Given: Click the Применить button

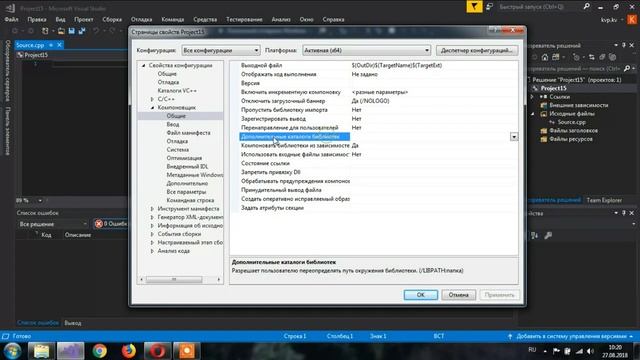Looking at the screenshot, I should (x=500, y=295).
